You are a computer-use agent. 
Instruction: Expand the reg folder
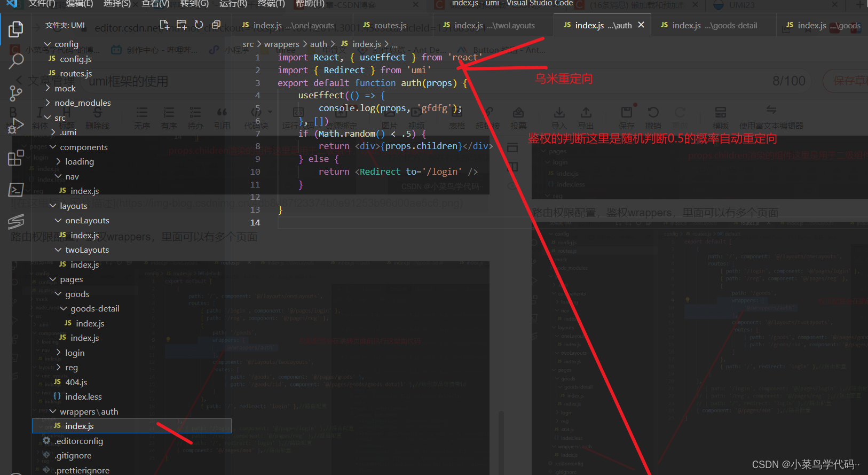tap(71, 367)
